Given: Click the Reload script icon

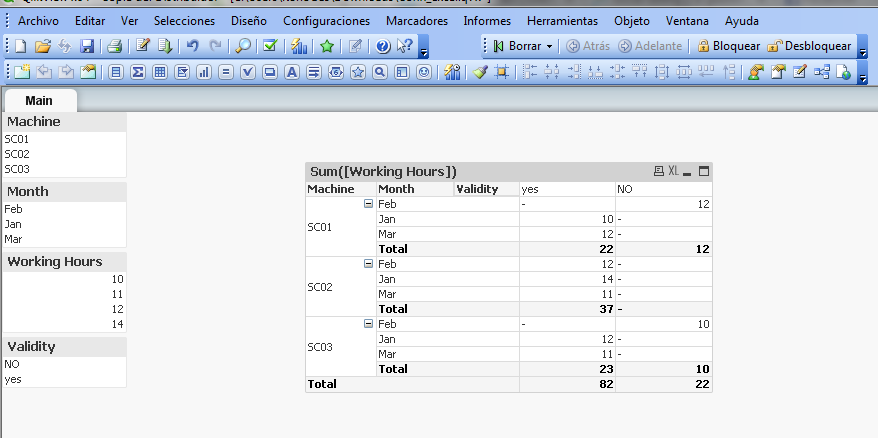Looking at the screenshot, I should tap(165, 46).
